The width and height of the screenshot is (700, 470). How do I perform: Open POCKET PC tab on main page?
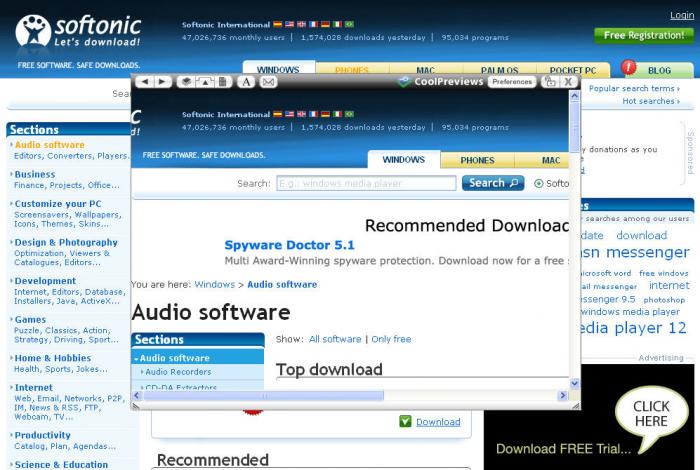pyautogui.click(x=573, y=71)
